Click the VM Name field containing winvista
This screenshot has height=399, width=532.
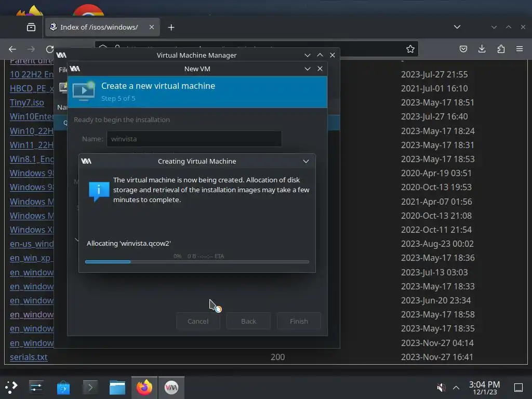coord(194,139)
